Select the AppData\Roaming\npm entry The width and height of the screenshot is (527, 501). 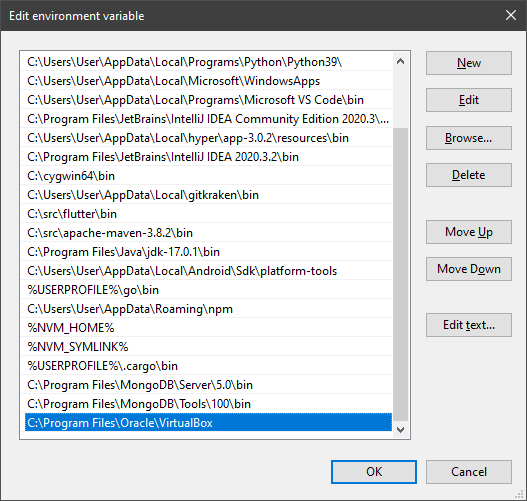coord(207,309)
